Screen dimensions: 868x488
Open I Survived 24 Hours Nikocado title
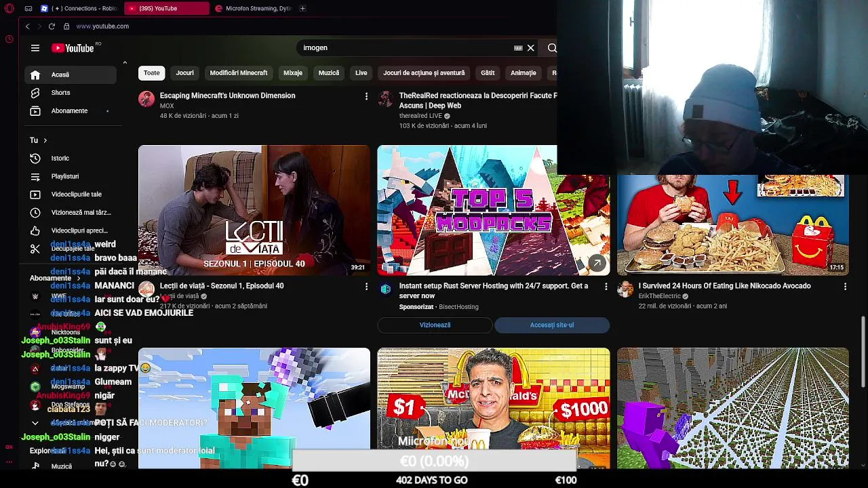pos(724,286)
